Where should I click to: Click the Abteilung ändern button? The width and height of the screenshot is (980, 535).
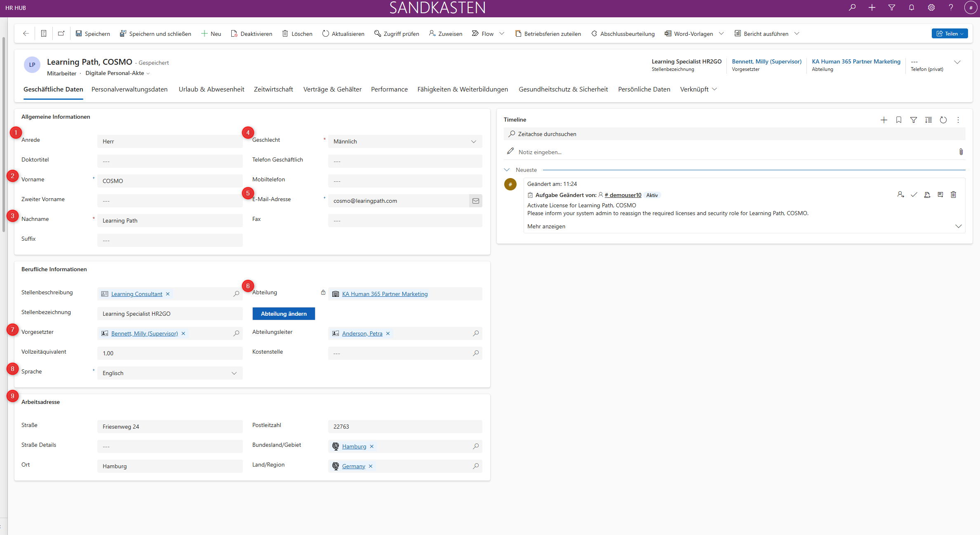[283, 314]
